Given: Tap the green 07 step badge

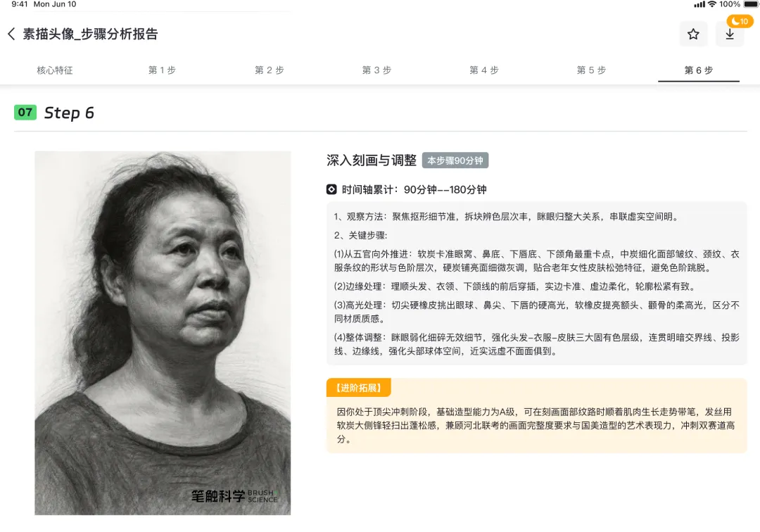Looking at the screenshot, I should 25,113.
